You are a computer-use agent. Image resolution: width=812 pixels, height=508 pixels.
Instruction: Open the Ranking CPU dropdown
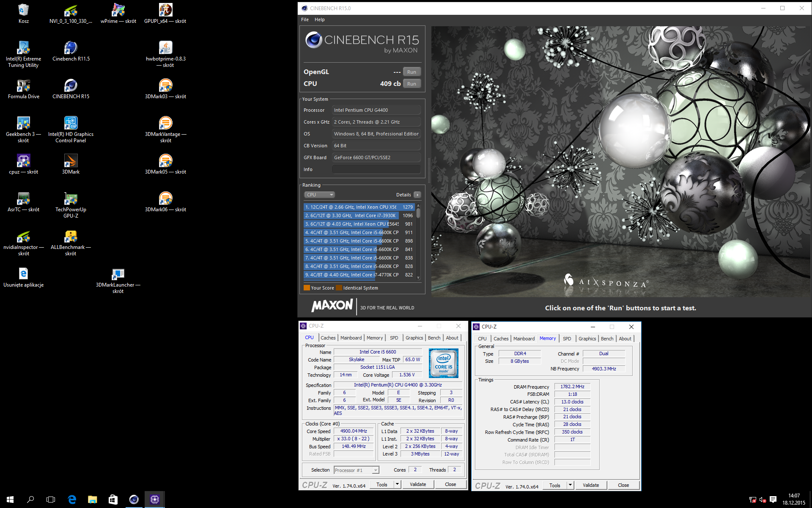(319, 195)
